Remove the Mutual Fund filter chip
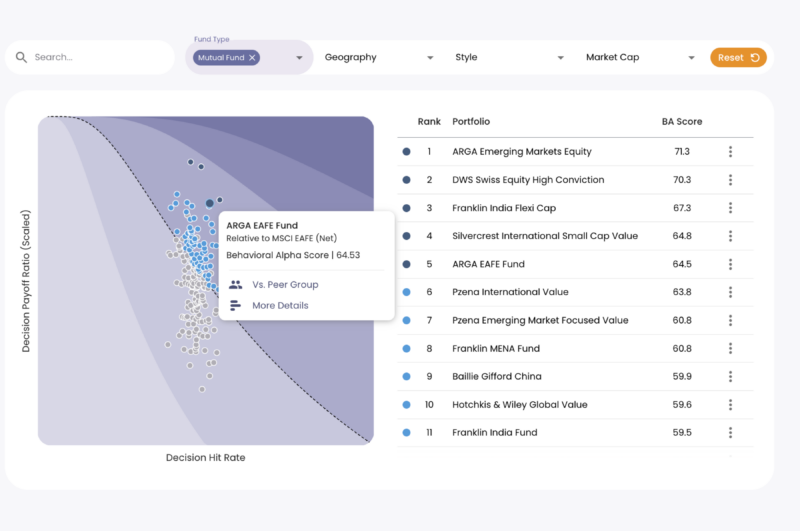Screen dimensions: 800x531 click(x=252, y=58)
